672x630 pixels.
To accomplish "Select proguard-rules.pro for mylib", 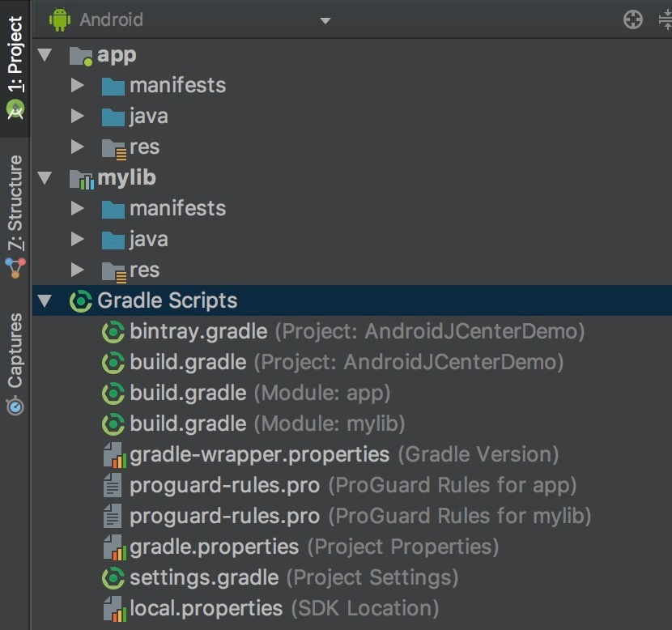I will [224, 517].
